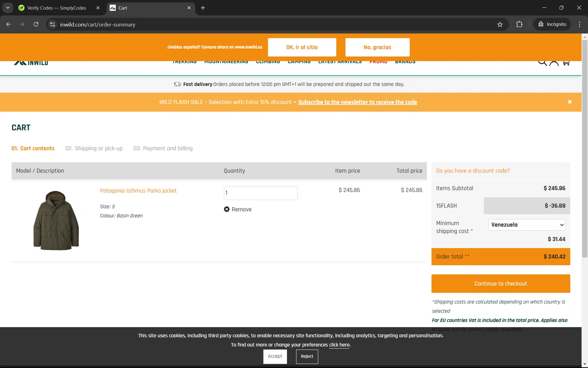
Task: Reject the cookies
Action: coord(307,356)
